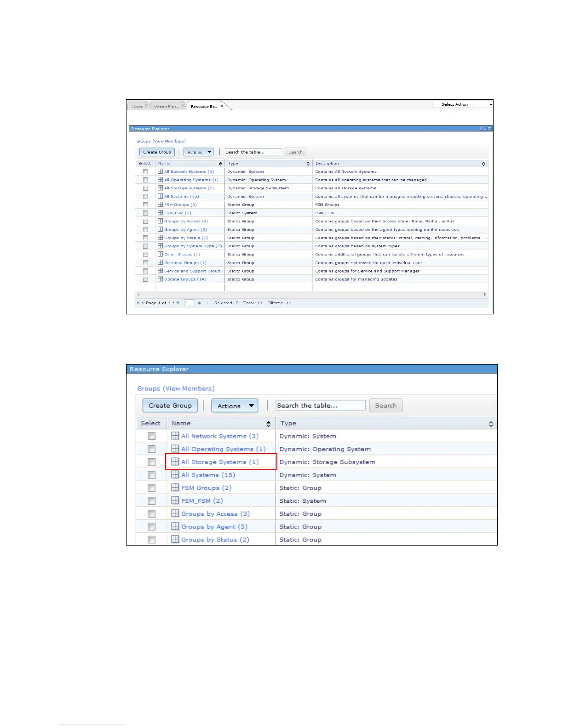Sort by Description column arrows
Image resolution: width=563 pixels, height=728 pixels.
[483, 164]
